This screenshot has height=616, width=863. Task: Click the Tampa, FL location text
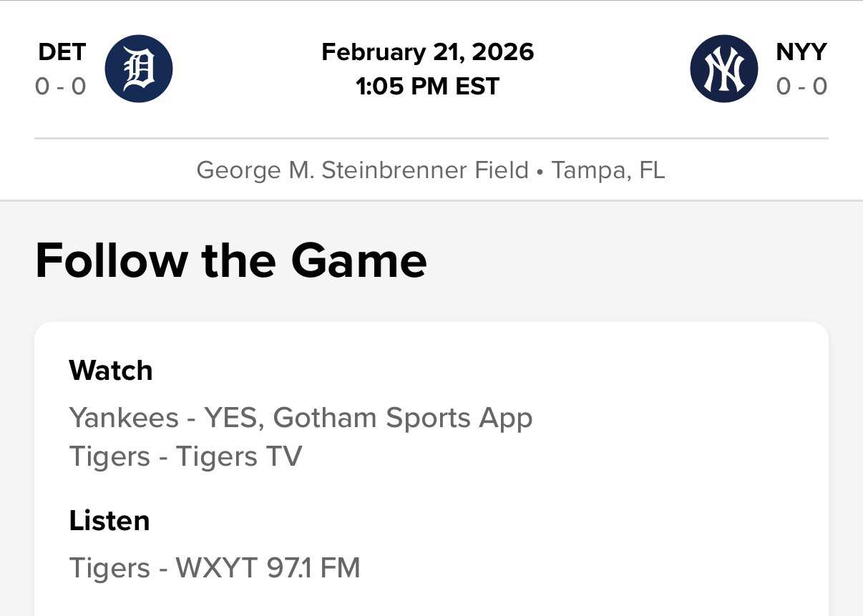[608, 170]
